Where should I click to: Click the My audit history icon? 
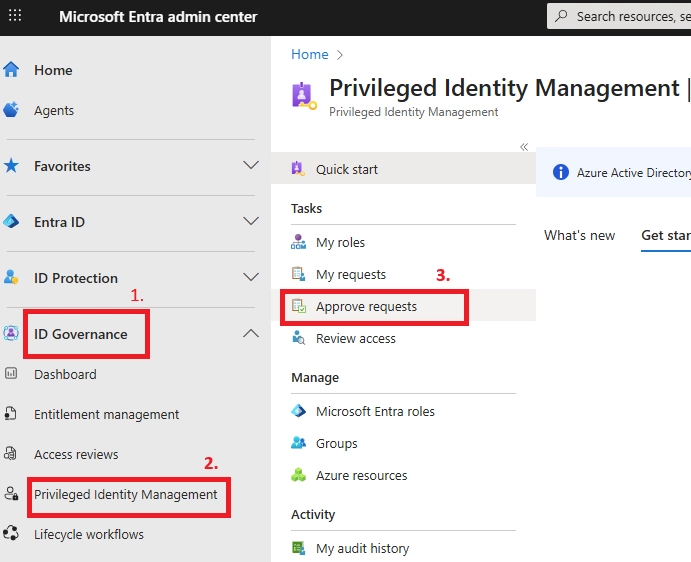[298, 548]
